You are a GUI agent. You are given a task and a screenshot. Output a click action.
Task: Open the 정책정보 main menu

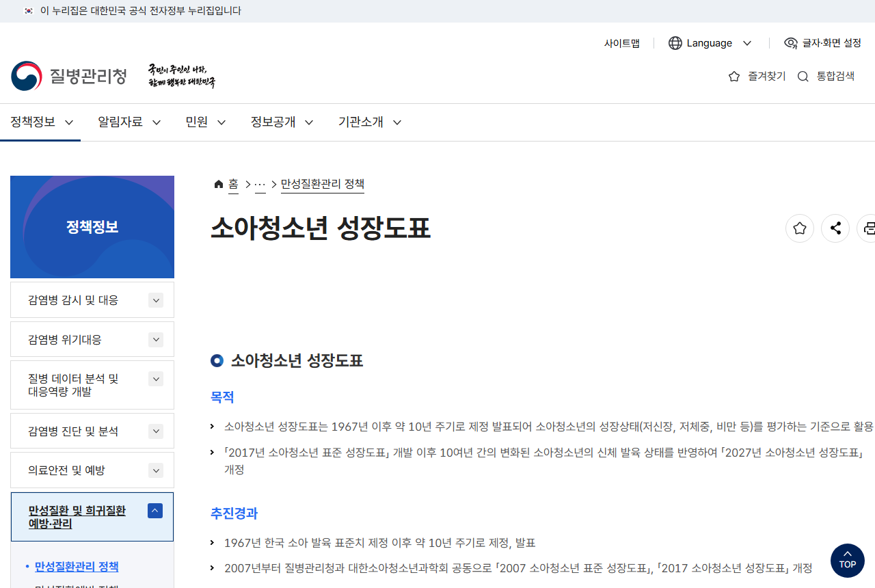(41, 122)
